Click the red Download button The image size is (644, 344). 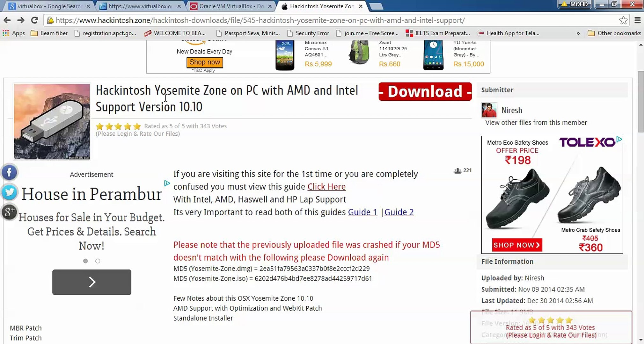[425, 92]
